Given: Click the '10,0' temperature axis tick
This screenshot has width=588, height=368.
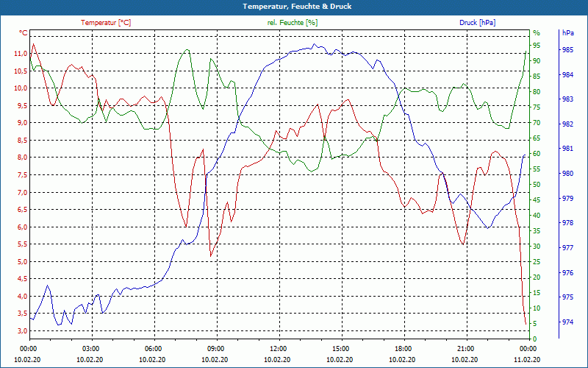Looking at the screenshot, I should [x=21, y=88].
